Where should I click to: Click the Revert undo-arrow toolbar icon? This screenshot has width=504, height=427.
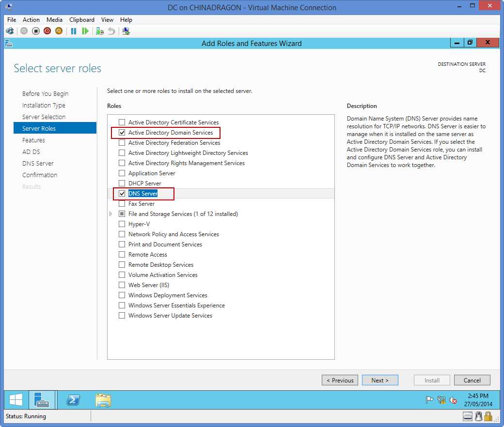(x=111, y=31)
